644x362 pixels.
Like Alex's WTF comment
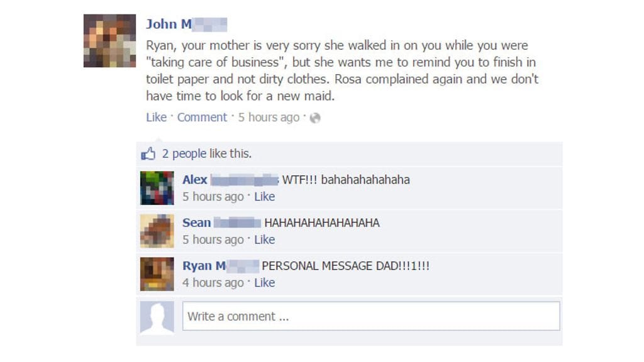[x=265, y=197]
